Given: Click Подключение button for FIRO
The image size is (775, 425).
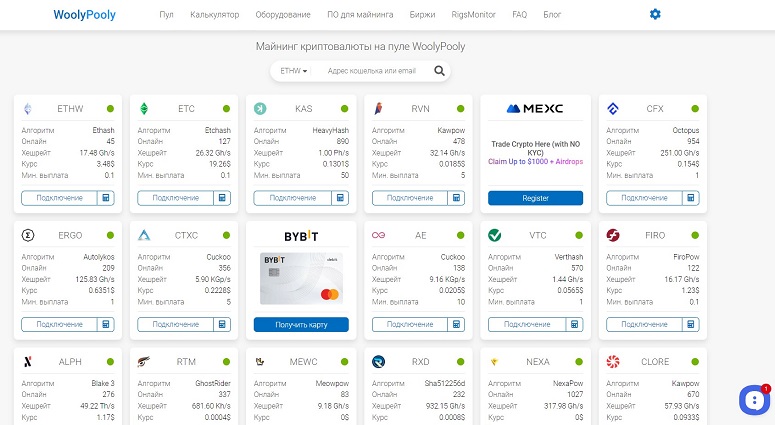Looking at the screenshot, I should (645, 324).
